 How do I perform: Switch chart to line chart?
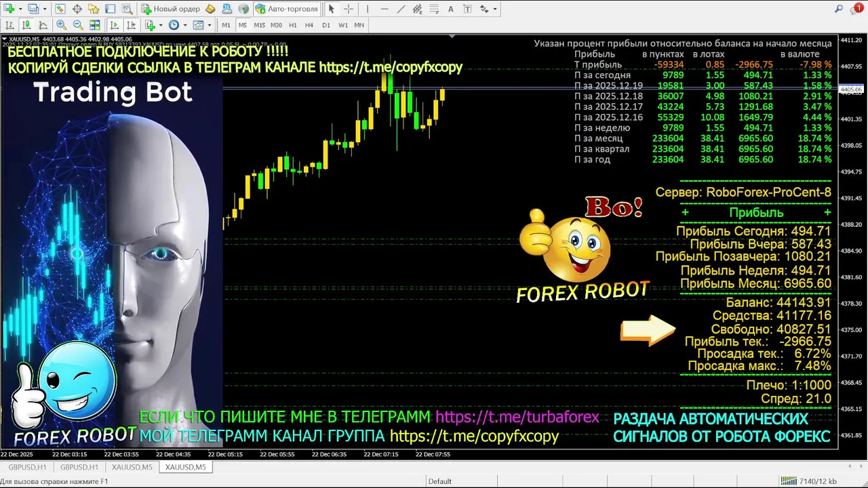click(x=43, y=25)
